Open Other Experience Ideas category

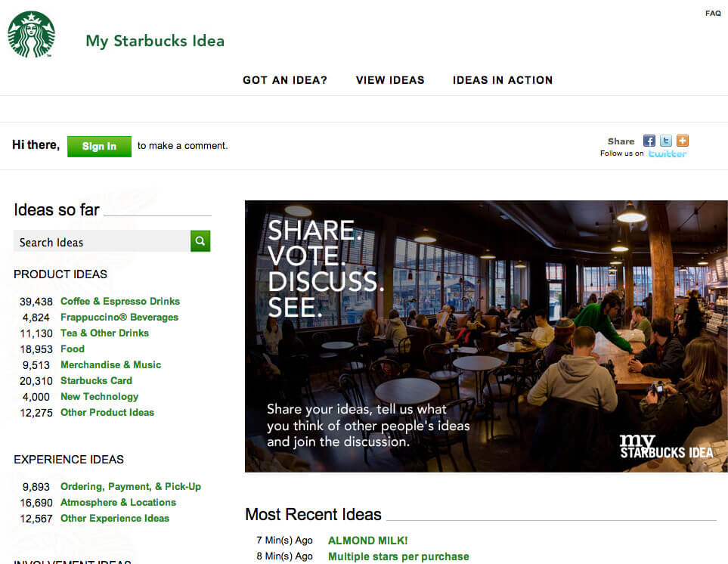click(x=115, y=518)
